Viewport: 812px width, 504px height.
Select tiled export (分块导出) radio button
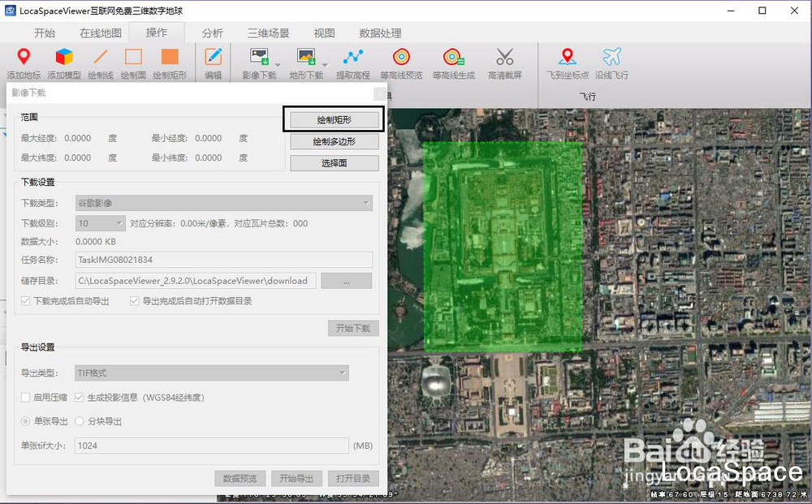tap(80, 421)
